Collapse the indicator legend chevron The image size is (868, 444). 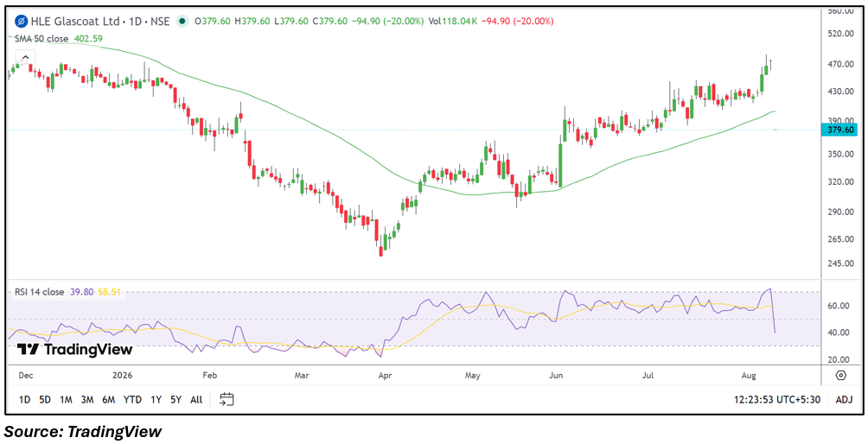pyautogui.click(x=25, y=57)
